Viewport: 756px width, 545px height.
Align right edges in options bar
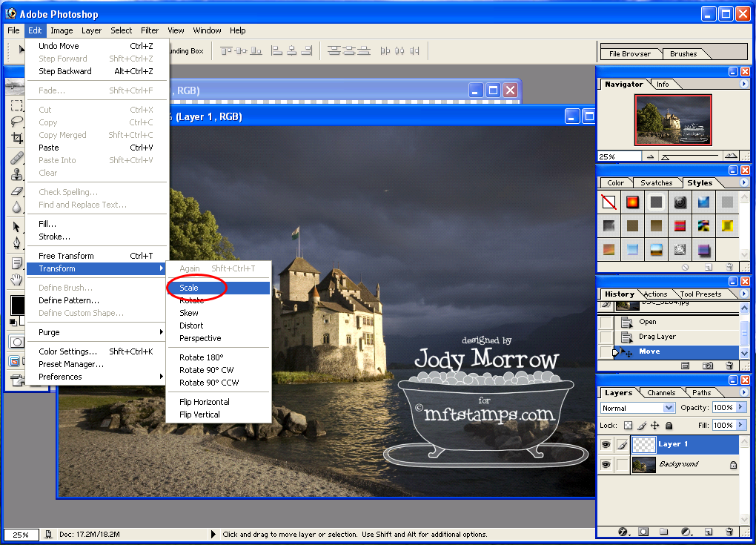(x=307, y=50)
